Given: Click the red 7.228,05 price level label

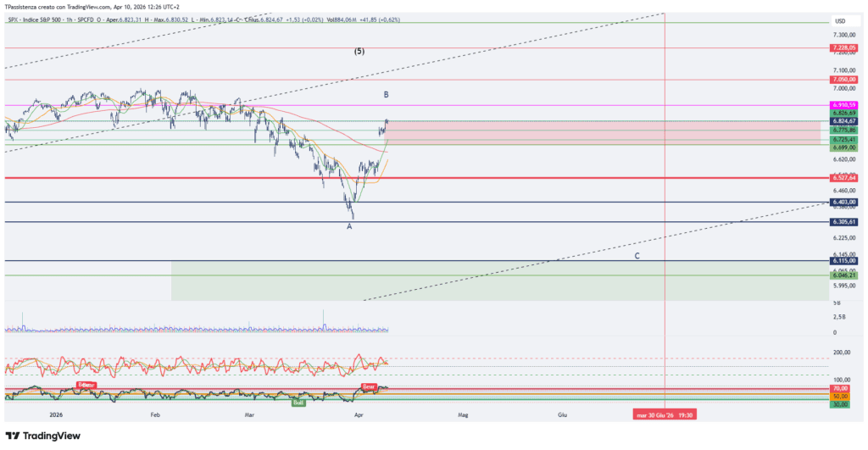Looking at the screenshot, I should click(844, 48).
